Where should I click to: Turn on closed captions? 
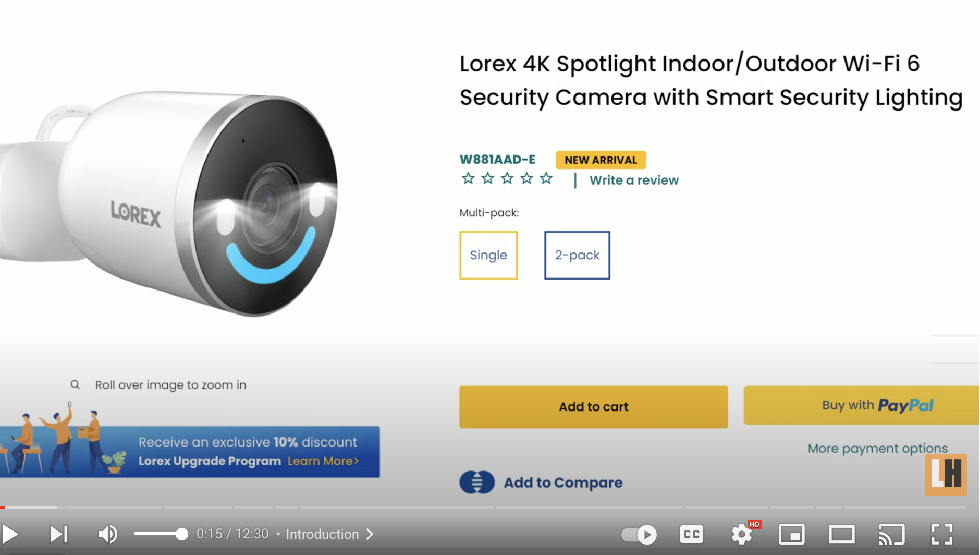pos(692,534)
